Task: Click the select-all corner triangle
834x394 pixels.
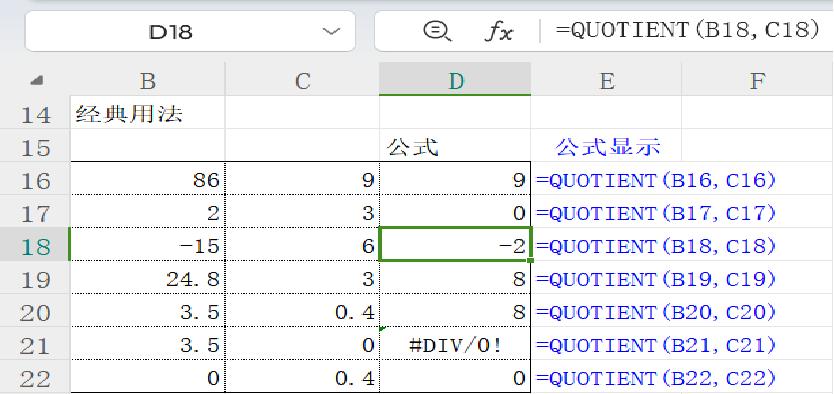Action: click(37, 81)
